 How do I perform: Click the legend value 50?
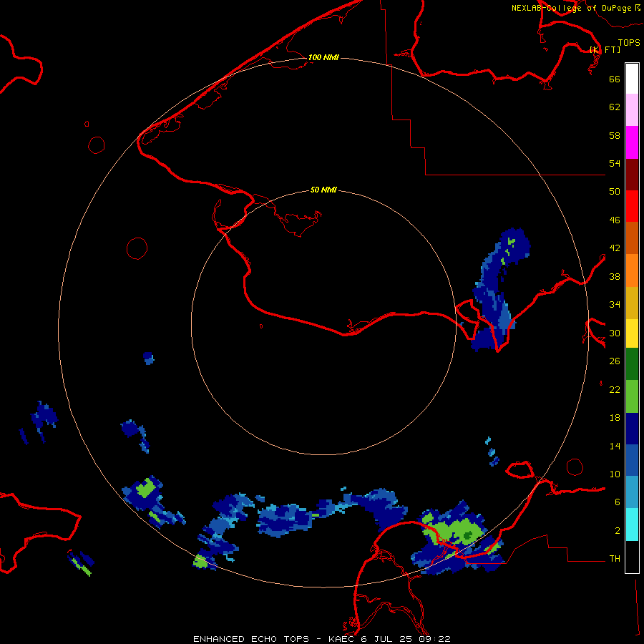(615, 191)
